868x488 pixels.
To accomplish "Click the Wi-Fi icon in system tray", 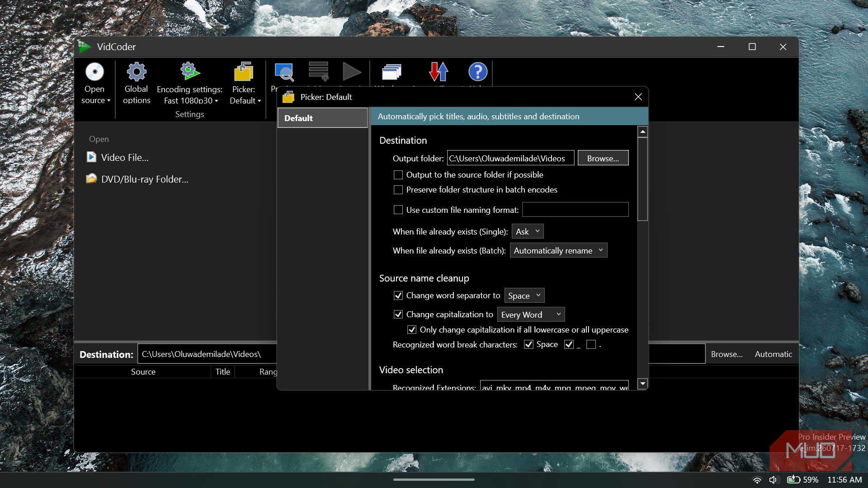I will [x=757, y=480].
